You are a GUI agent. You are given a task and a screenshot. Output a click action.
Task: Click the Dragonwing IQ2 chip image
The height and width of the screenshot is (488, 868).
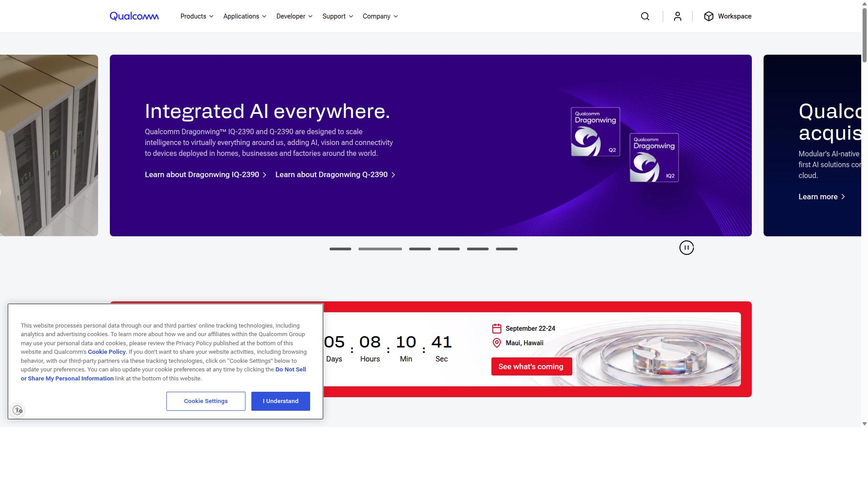[x=654, y=157]
